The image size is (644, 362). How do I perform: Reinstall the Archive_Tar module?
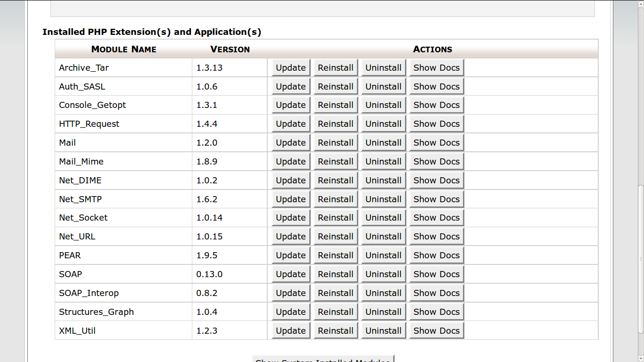(x=336, y=67)
